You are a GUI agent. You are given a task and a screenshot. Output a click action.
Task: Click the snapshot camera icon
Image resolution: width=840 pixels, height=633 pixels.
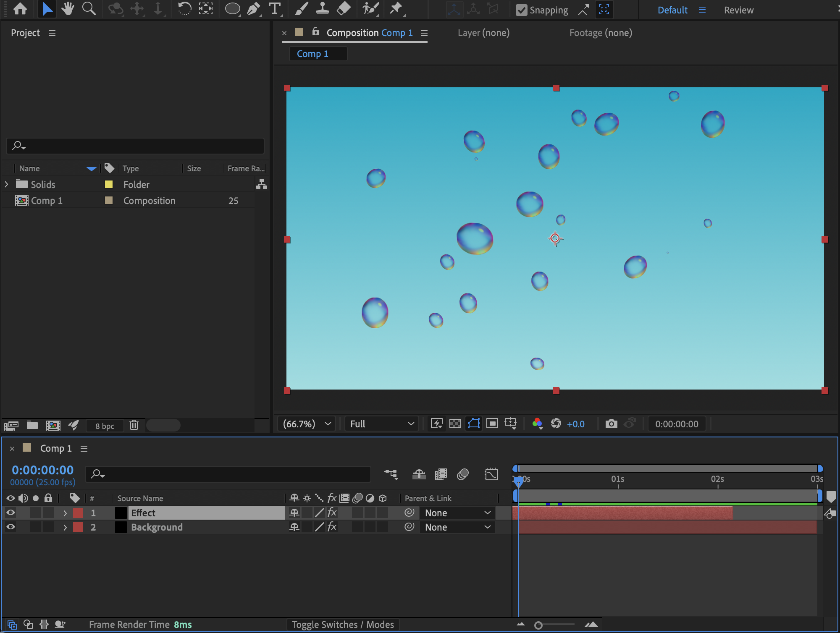[611, 424]
